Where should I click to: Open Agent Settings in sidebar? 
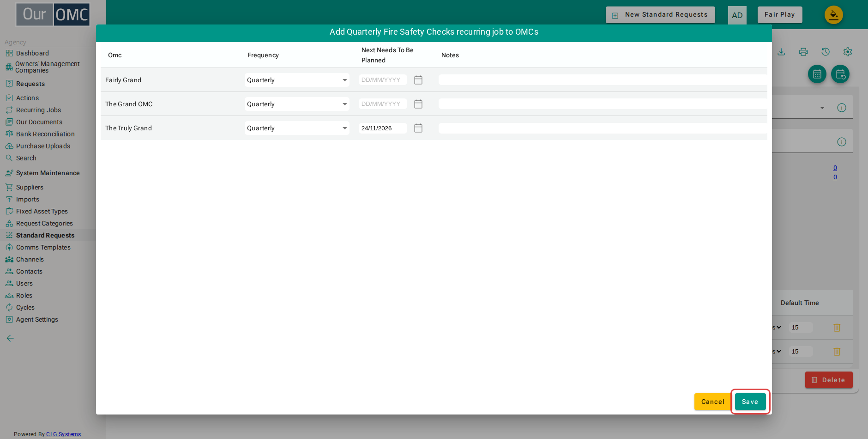pyautogui.click(x=37, y=319)
